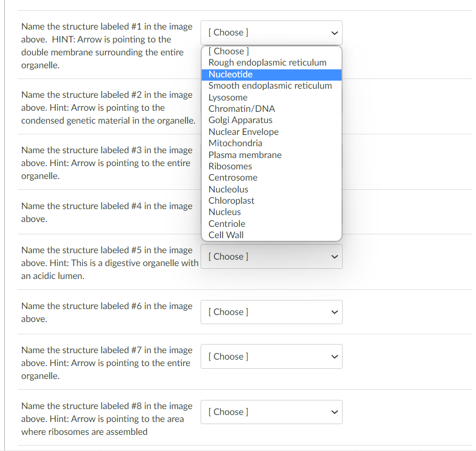Click the question #4 prompt text
476x451 pixels.
(x=107, y=212)
